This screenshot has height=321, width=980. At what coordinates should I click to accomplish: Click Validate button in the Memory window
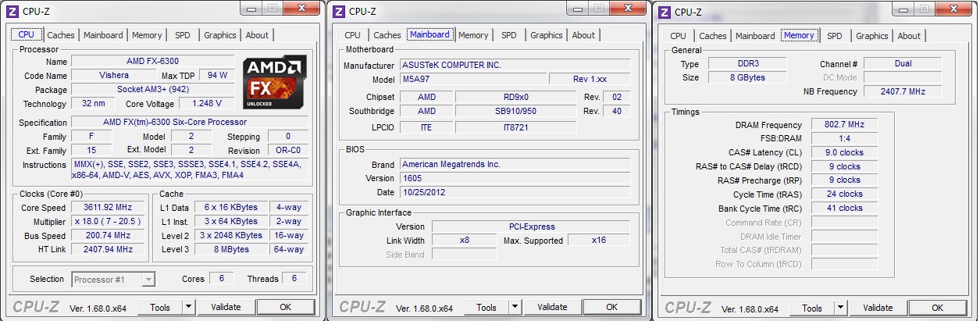click(878, 308)
